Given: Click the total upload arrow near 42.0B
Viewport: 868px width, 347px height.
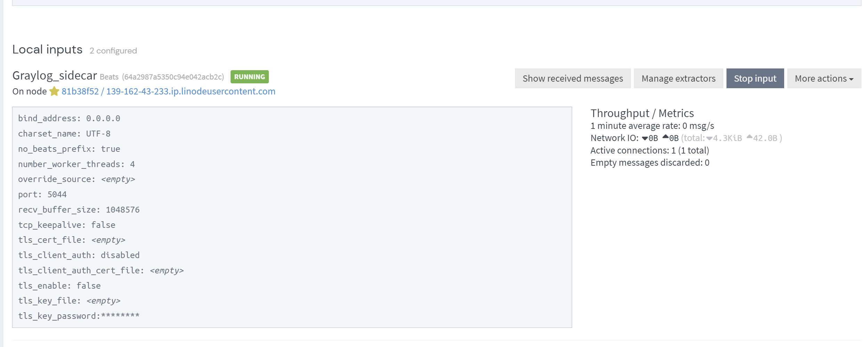Looking at the screenshot, I should tap(749, 137).
